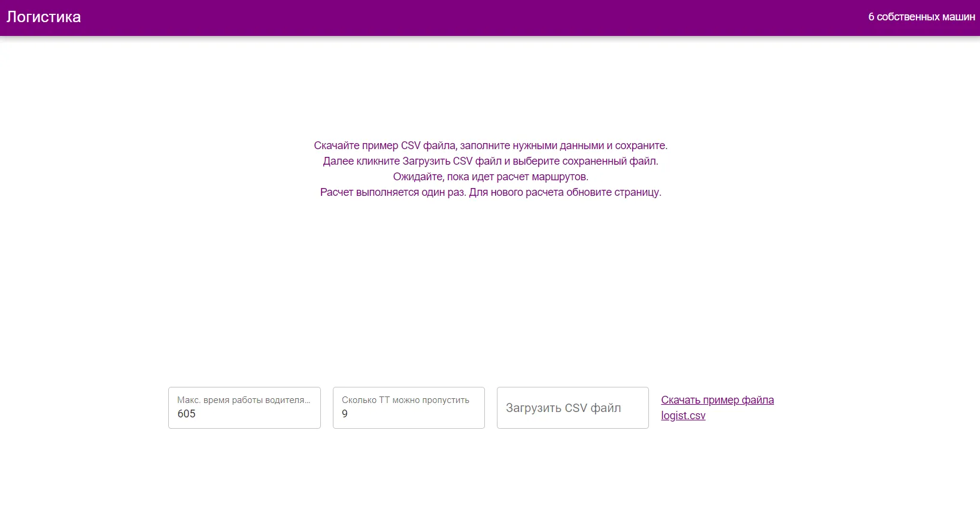The image size is (980, 521).
Task: Click the Ожидайте, пока идет расчет line
Action: pyautogui.click(x=490, y=177)
